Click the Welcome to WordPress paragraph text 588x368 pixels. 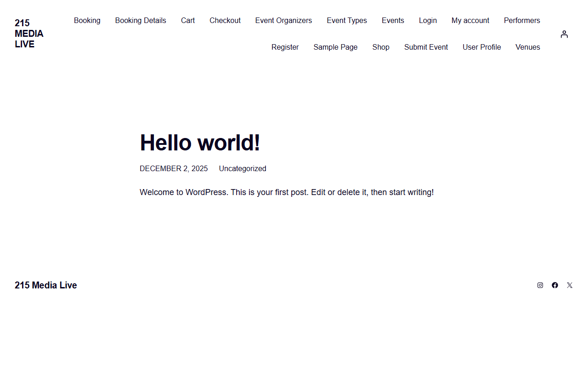point(287,192)
